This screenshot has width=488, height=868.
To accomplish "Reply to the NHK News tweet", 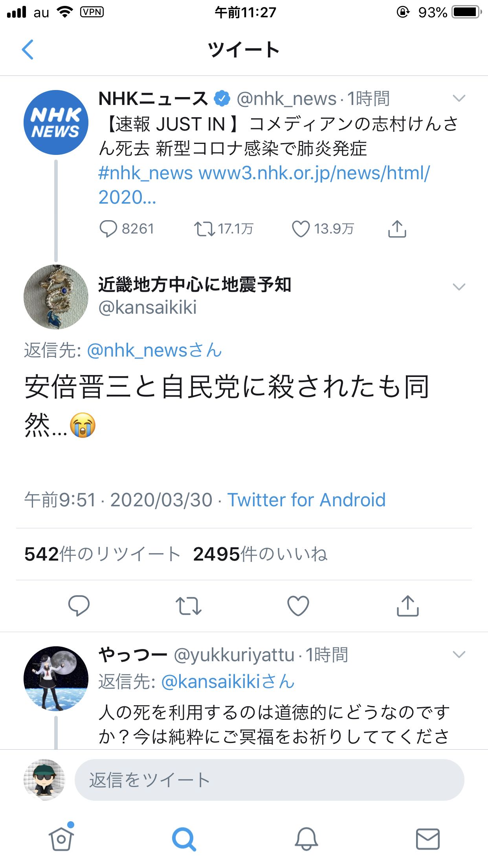I will point(108,229).
